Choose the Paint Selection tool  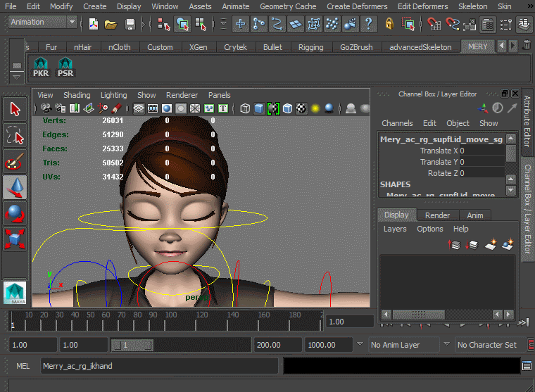15,161
